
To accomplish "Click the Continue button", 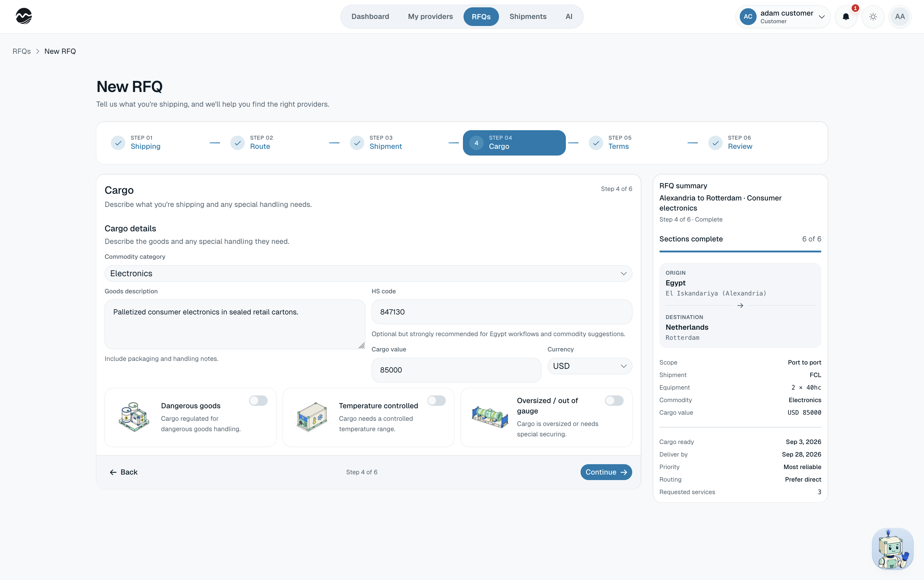I will click(606, 472).
